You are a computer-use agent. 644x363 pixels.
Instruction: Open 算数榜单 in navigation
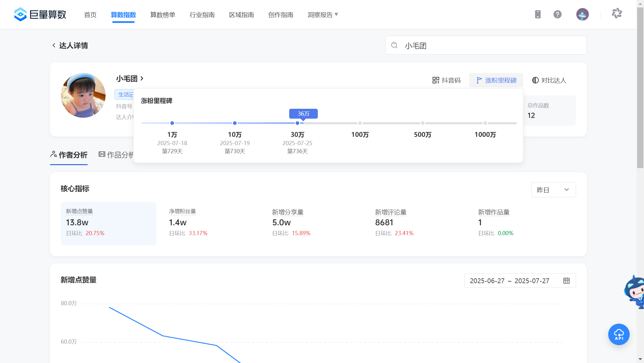pyautogui.click(x=163, y=15)
